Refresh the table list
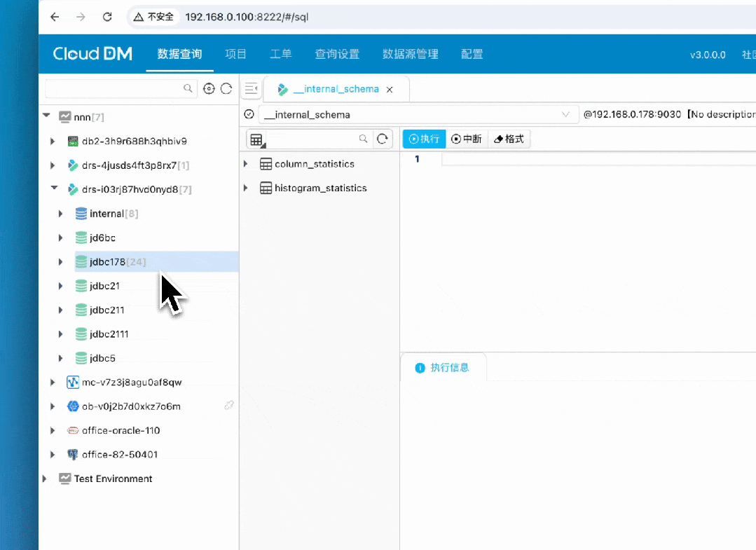The image size is (756, 550). click(x=383, y=139)
